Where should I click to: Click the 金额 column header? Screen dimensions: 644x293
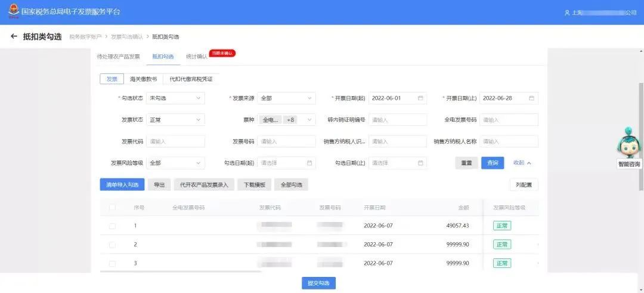[x=464, y=208]
